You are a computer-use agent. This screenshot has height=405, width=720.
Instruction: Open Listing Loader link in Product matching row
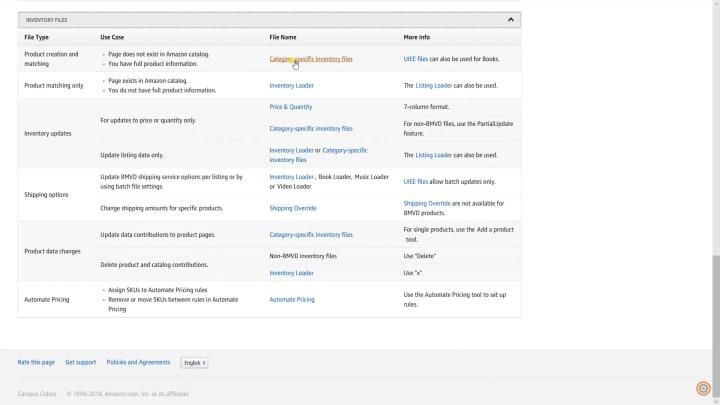pos(434,86)
